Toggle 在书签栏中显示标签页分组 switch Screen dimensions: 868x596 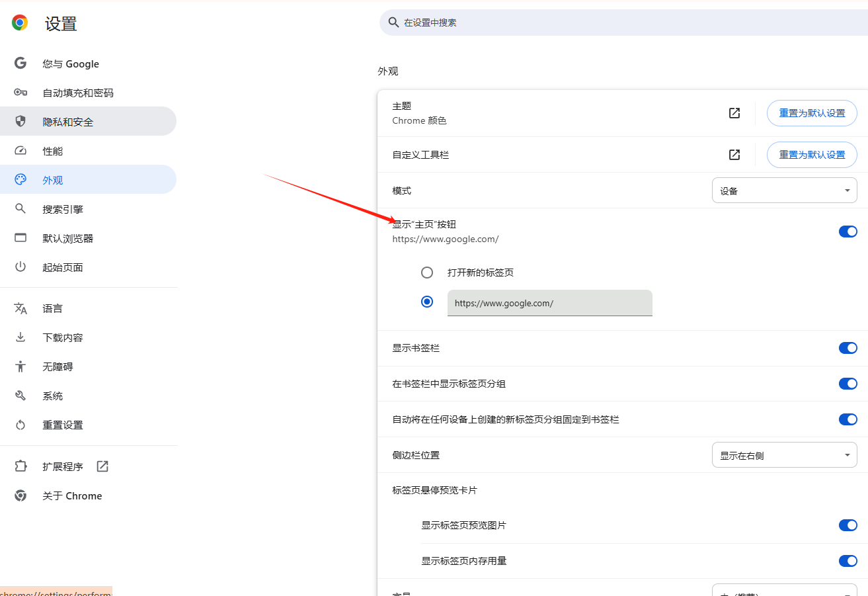point(848,384)
